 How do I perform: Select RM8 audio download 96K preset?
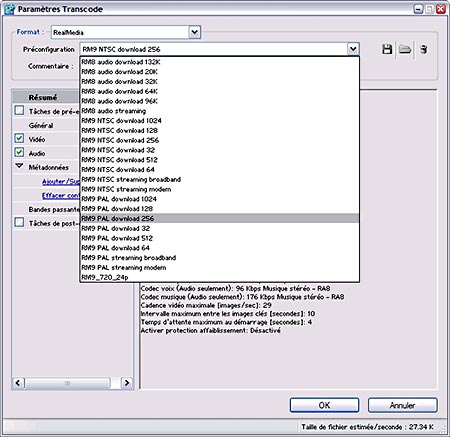coord(219,101)
